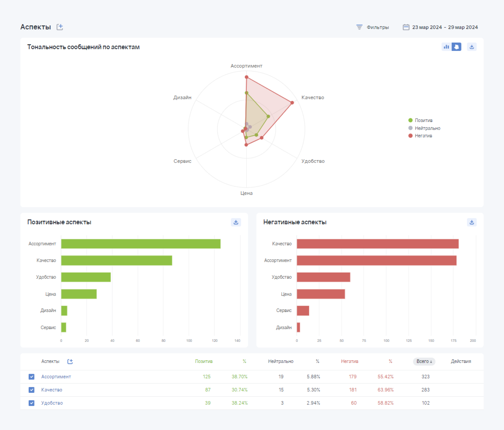The image size is (504, 430).
Task: Switch to bar chart view icon
Action: [446, 47]
